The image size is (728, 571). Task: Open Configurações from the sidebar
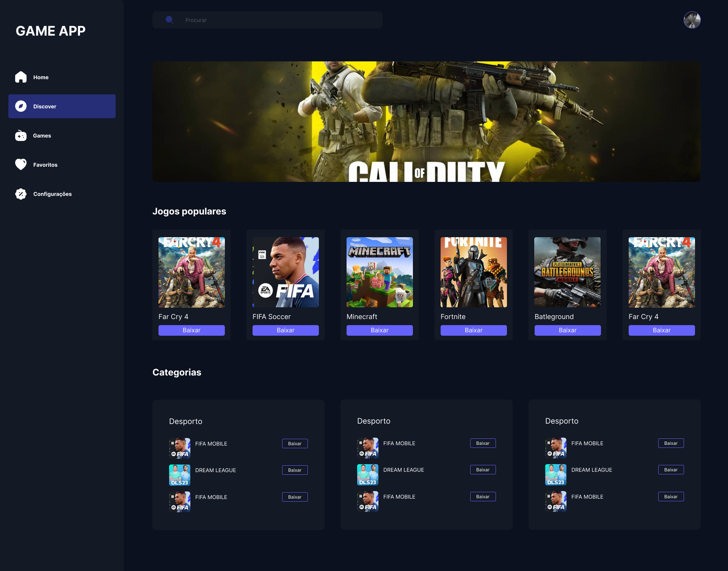click(x=52, y=194)
